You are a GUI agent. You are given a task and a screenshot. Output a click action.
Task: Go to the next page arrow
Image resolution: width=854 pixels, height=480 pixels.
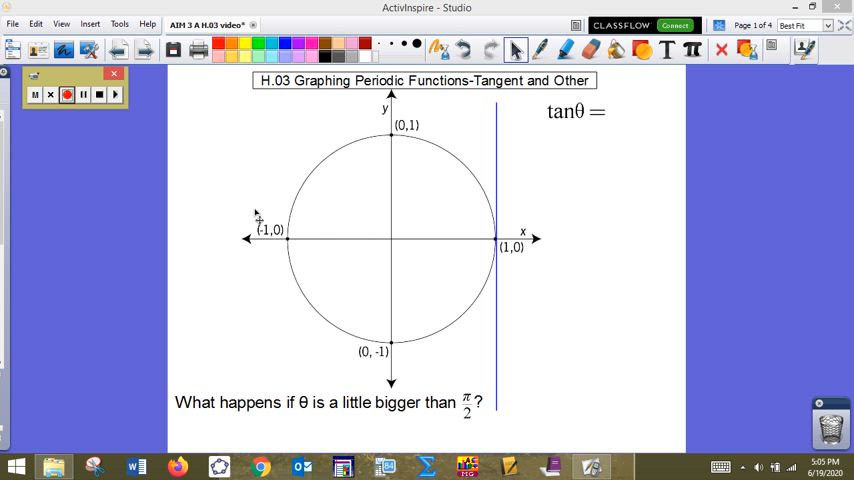tap(145, 50)
